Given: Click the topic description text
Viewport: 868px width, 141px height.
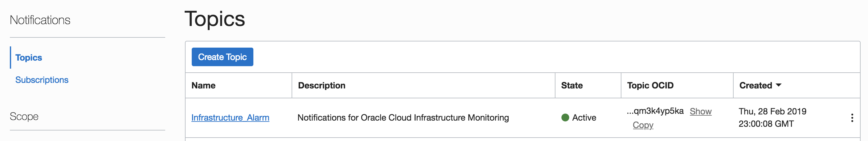Looking at the screenshot, I should [x=403, y=118].
